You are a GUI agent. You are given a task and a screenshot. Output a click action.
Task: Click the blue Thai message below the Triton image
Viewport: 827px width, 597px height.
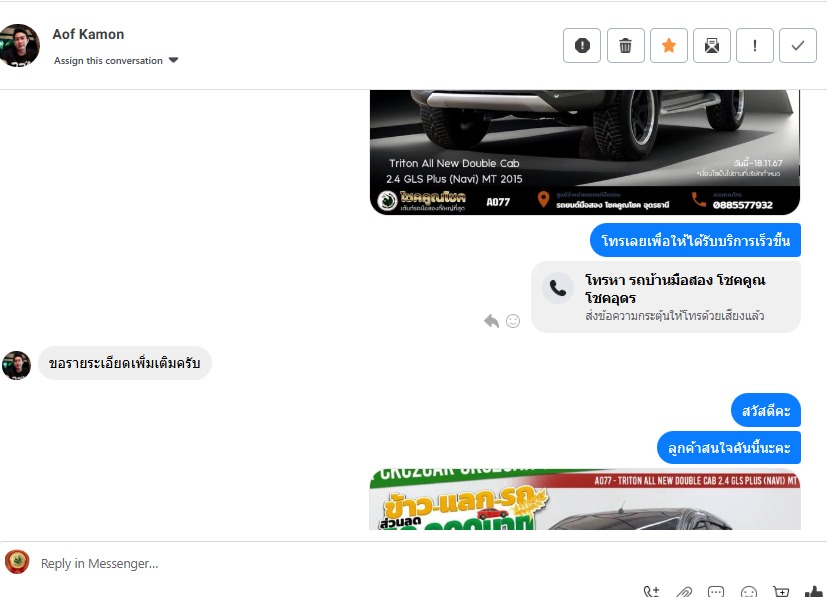click(x=695, y=240)
